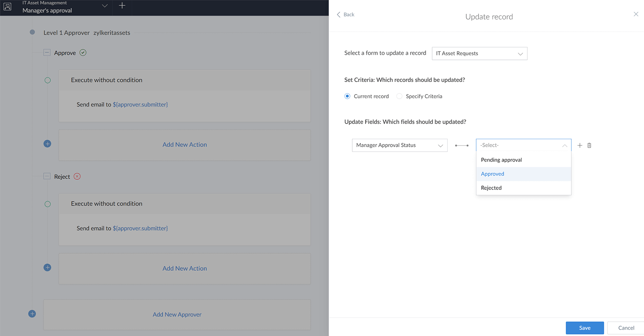The width and height of the screenshot is (644, 336).
Task: Add another update field with the plus icon
Action: pos(580,145)
